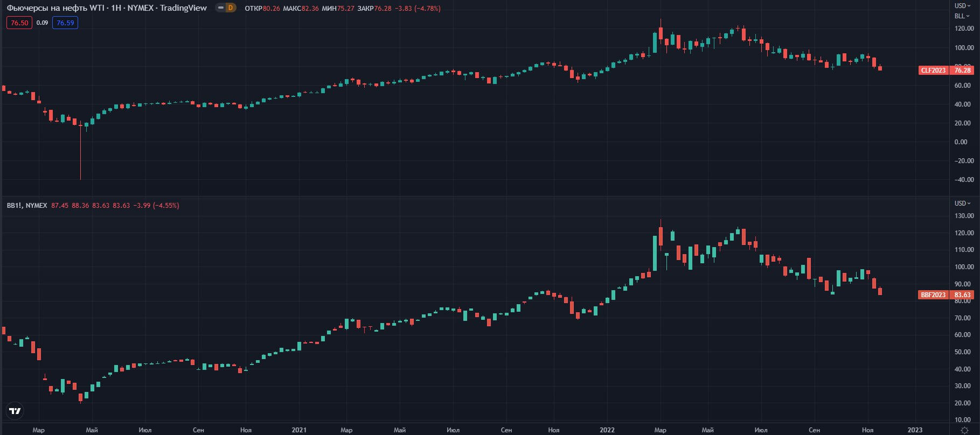Click the 83.63 last price tag
The image size is (980, 435).
(x=962, y=295)
